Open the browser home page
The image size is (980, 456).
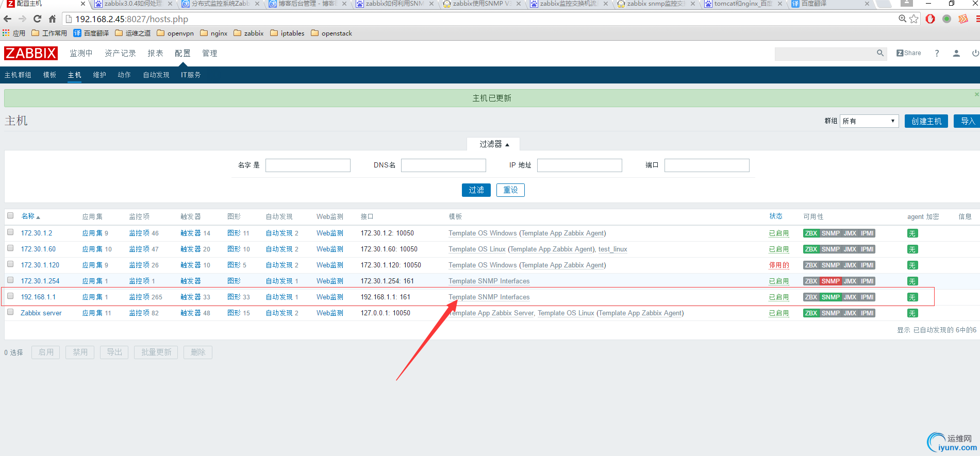[x=52, y=19]
